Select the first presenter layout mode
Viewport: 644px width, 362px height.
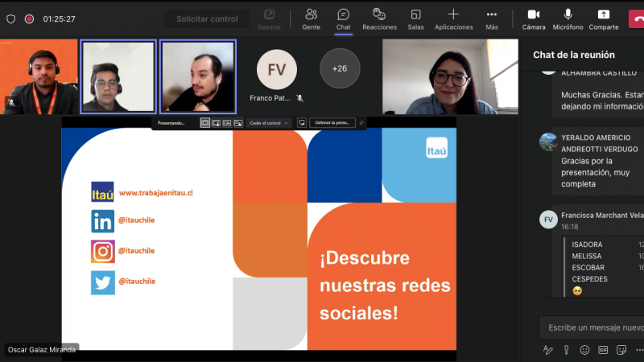point(205,123)
